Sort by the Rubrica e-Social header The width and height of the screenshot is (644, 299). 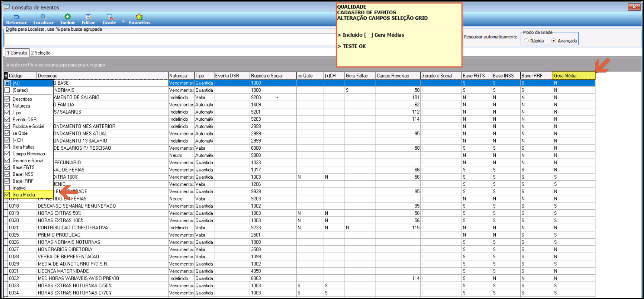[x=273, y=76]
